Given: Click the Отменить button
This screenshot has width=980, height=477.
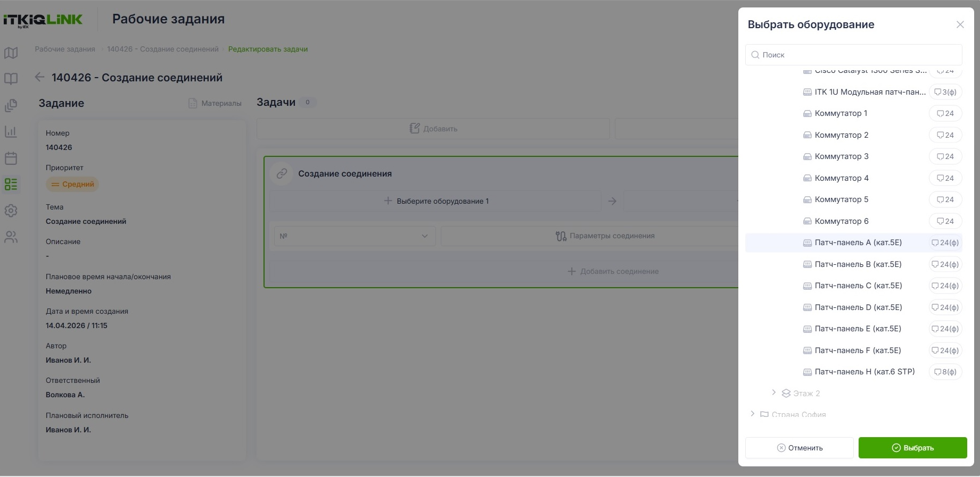Looking at the screenshot, I should pyautogui.click(x=800, y=448).
